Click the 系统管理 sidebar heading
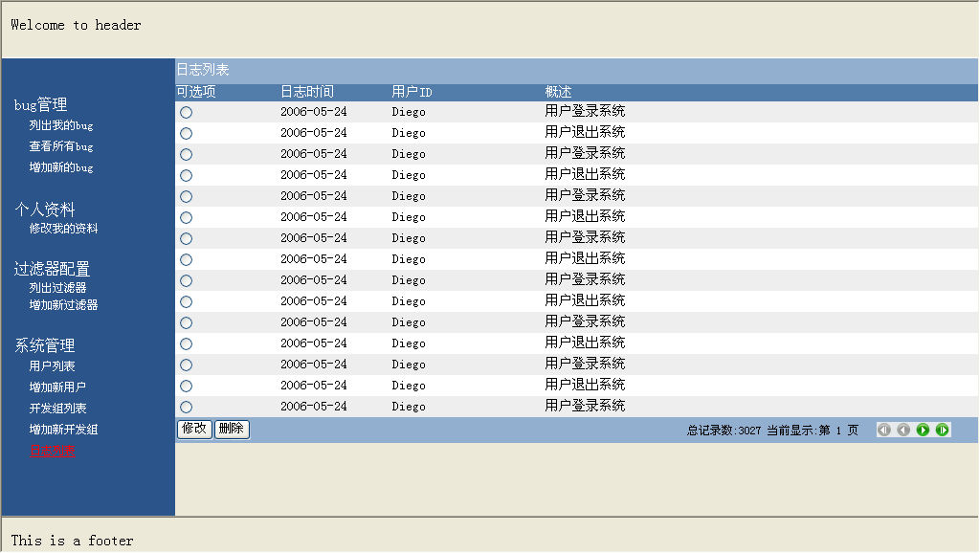Screen dimensions: 980x553 coord(45,345)
